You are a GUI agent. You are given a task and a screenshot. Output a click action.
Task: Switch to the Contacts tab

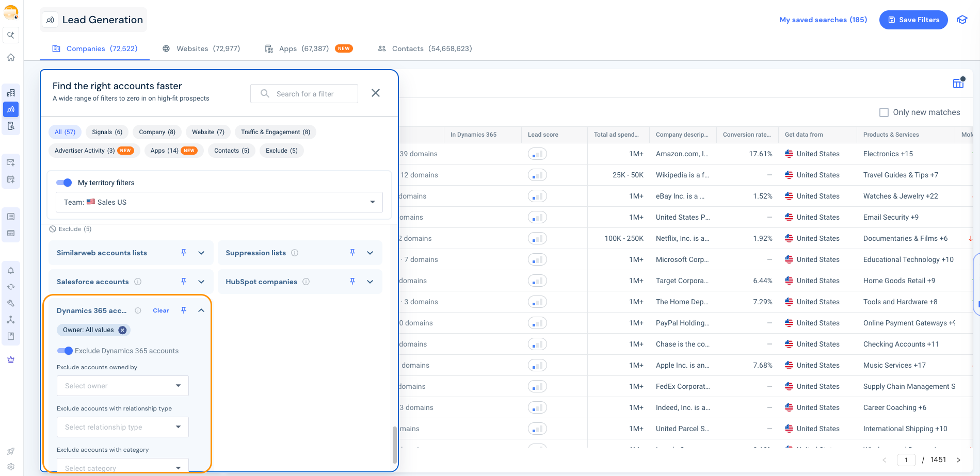click(x=425, y=48)
